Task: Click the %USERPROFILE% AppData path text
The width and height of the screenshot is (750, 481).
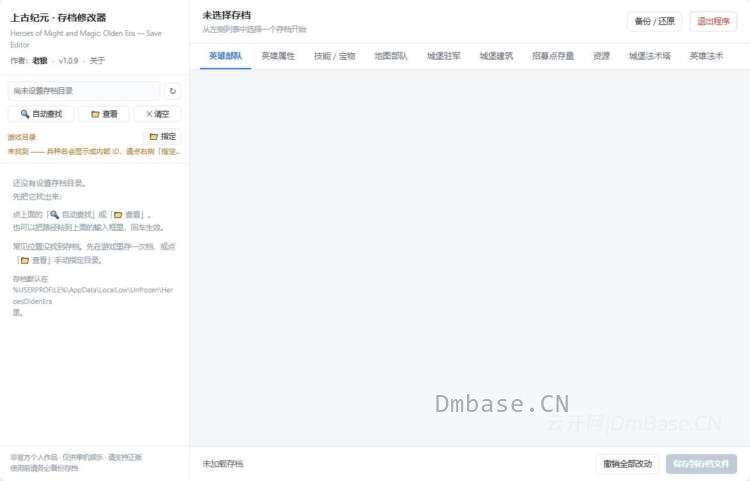Action: pos(93,295)
